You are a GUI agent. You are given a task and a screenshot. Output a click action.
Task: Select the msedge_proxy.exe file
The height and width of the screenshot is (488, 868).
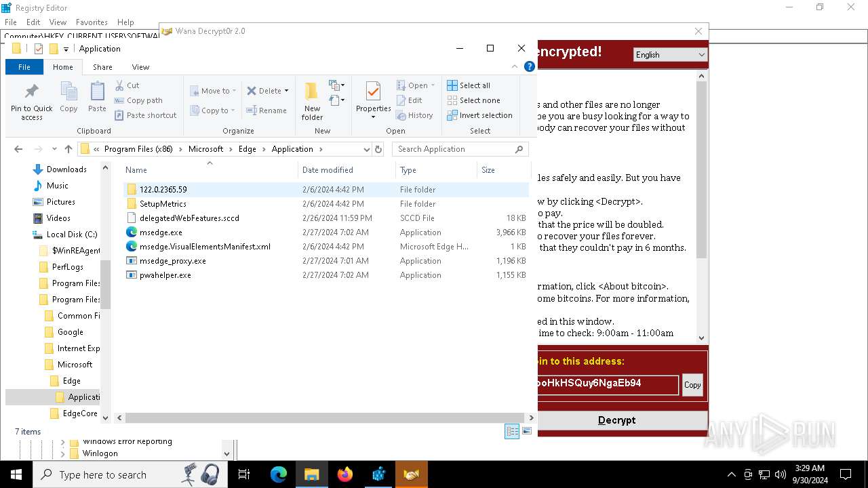[172, 261]
